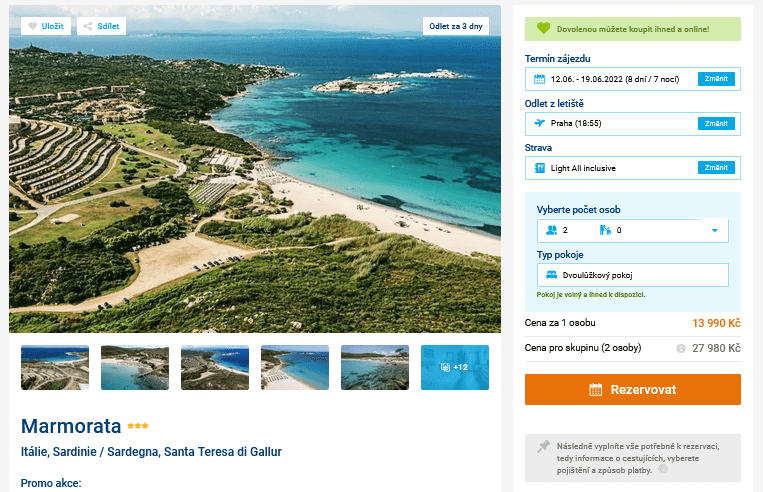763x492 pixels.
Task: Change the tour date with Změnit
Action: click(x=716, y=79)
